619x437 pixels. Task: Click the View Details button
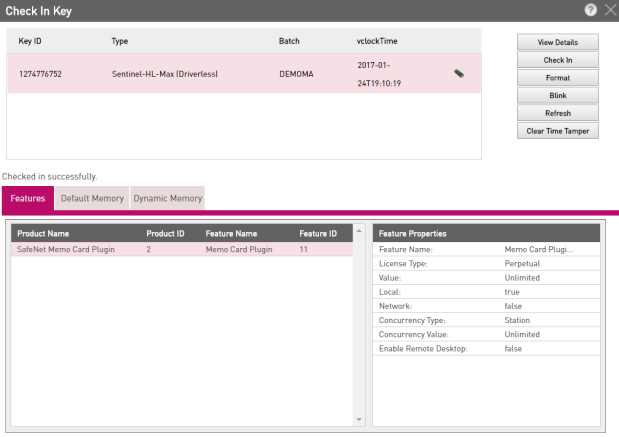557,42
